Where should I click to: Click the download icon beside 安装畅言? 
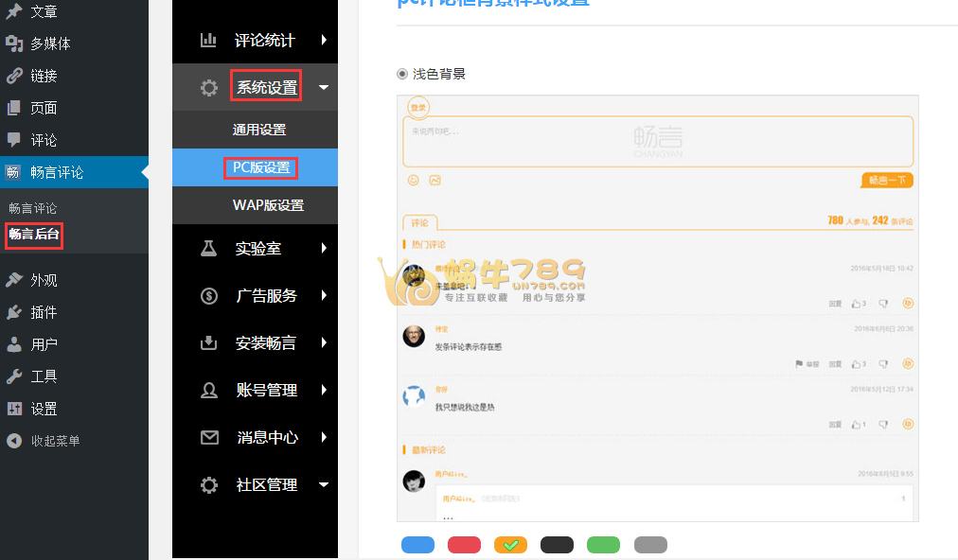click(x=208, y=343)
